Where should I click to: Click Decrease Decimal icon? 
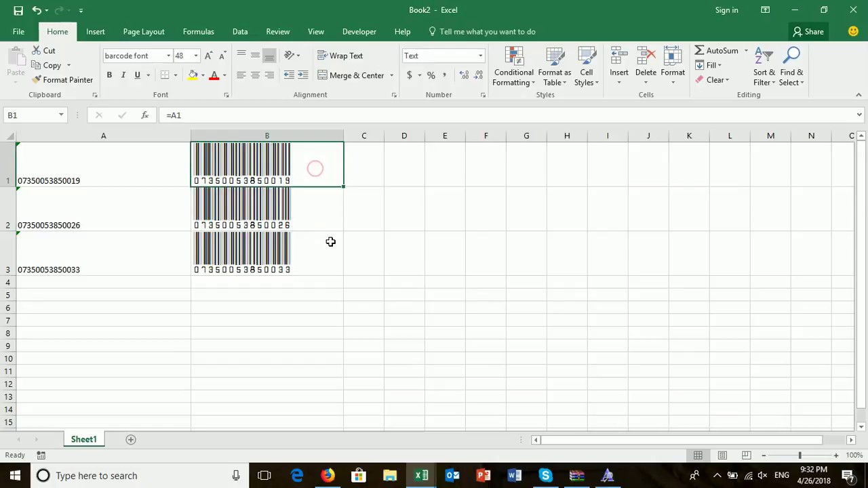[478, 75]
